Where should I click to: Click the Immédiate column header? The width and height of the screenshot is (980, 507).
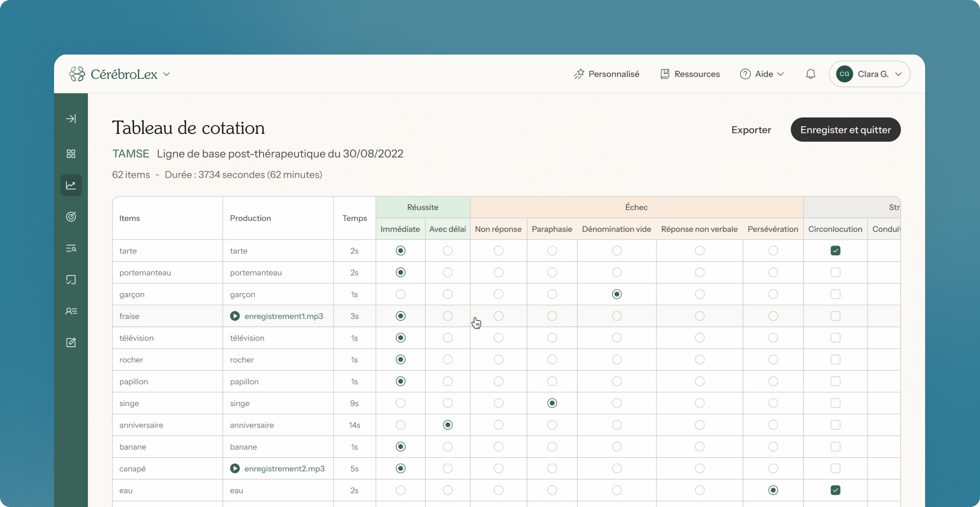(x=400, y=229)
